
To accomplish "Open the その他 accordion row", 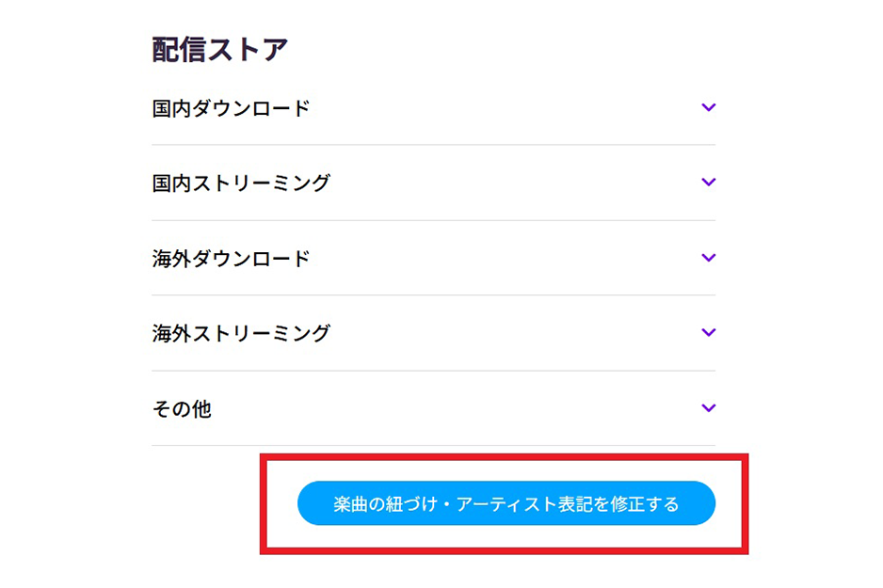I will pyautogui.click(x=433, y=408).
